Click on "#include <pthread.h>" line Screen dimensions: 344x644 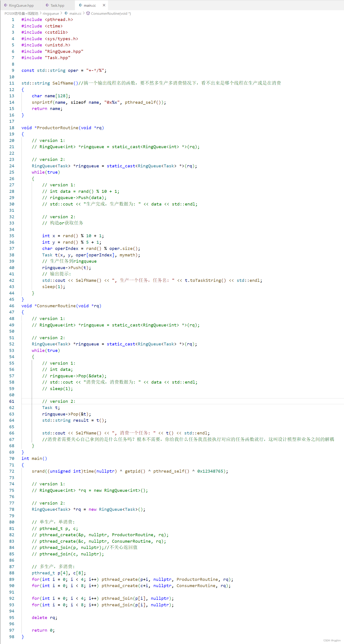(47, 19)
